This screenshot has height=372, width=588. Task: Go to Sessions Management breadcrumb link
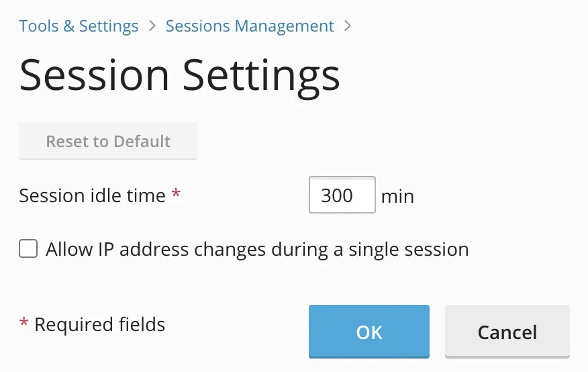pos(250,26)
